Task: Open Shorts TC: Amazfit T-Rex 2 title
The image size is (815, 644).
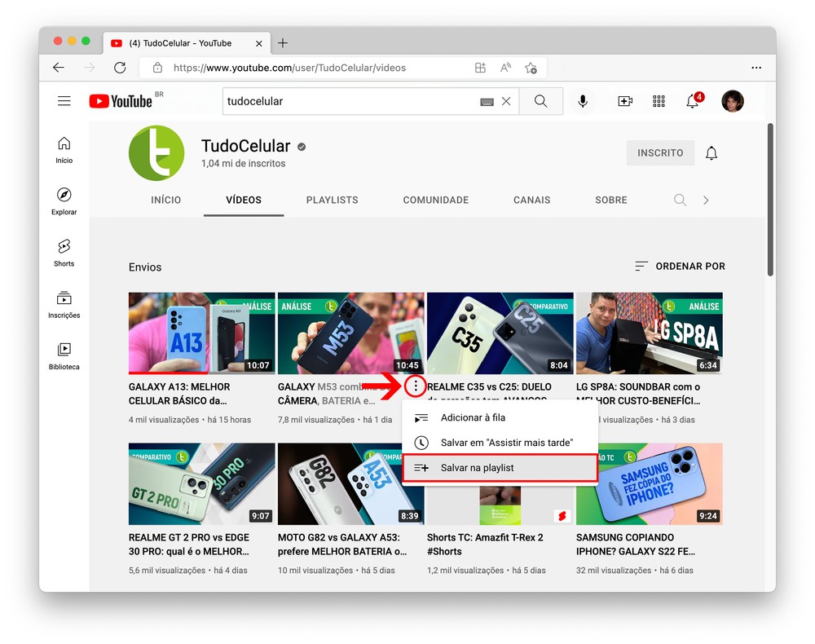Action: [x=485, y=545]
